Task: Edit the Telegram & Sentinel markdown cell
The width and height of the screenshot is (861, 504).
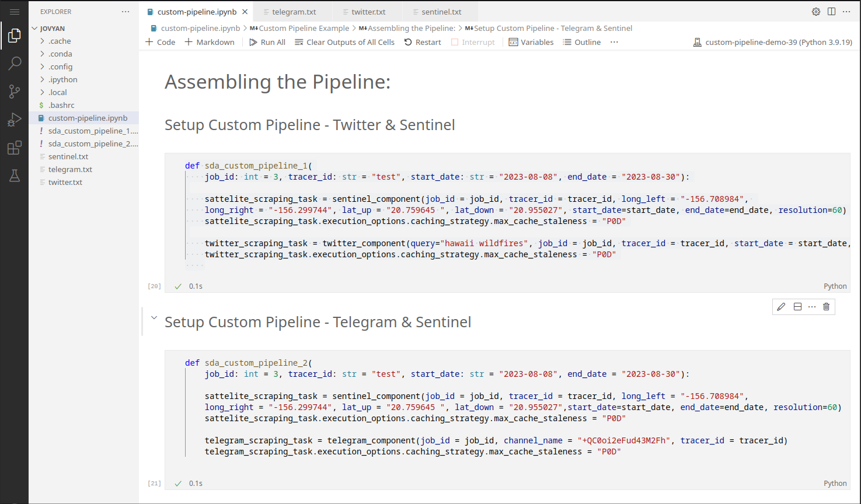Action: 781,307
